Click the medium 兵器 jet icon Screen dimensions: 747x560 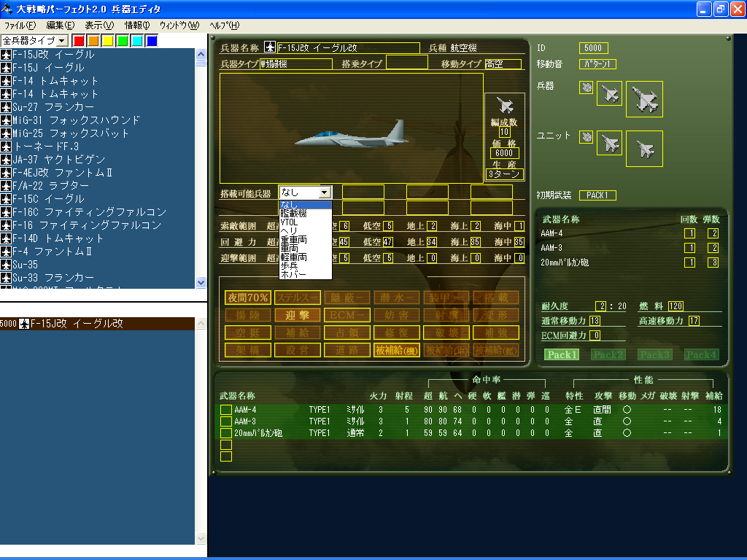point(609,93)
